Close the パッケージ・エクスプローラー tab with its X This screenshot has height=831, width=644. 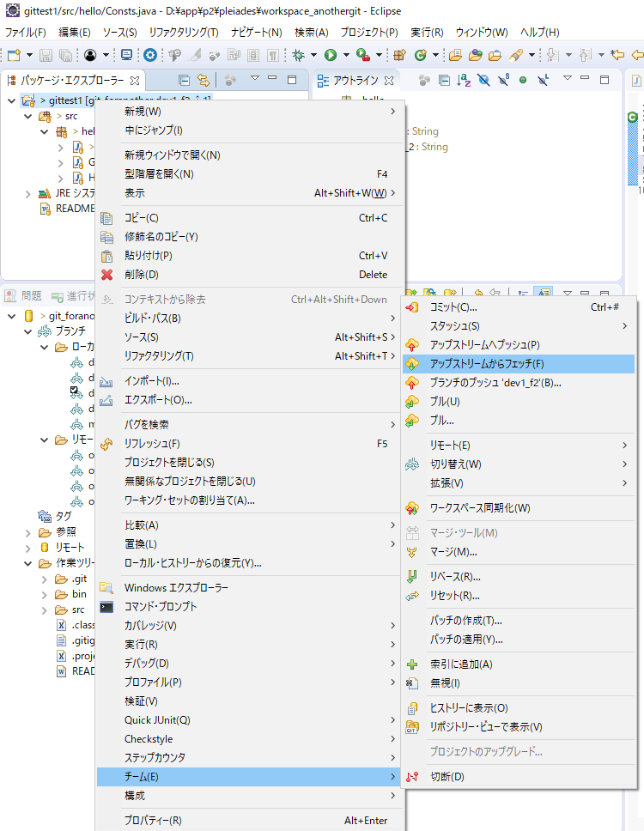tap(135, 81)
